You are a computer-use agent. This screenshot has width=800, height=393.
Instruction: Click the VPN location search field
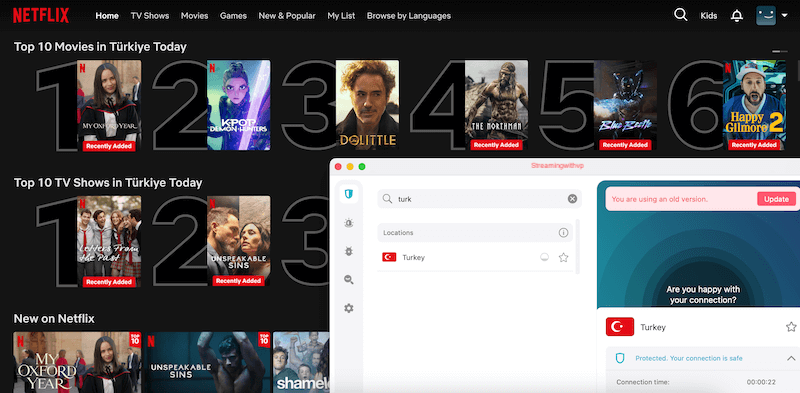click(480, 199)
